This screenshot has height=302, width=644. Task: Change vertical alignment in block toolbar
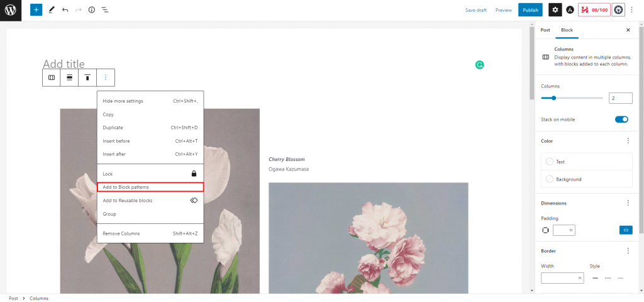click(87, 77)
